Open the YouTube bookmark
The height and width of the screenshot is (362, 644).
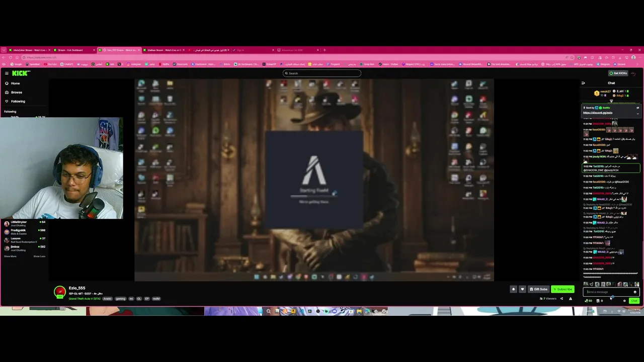51,64
